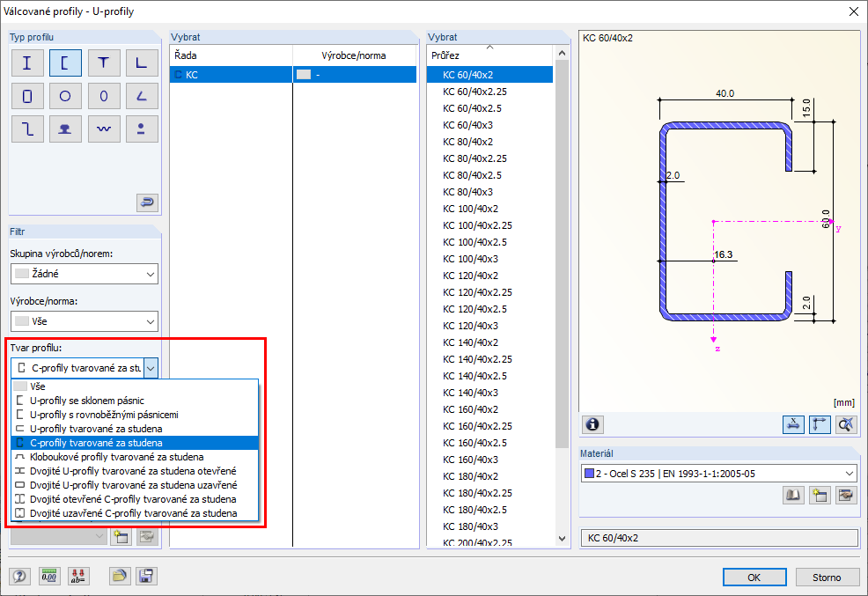Screen dimensions: 868x596
Task: Select cross-section KC 140/40x3
Action: point(490,393)
